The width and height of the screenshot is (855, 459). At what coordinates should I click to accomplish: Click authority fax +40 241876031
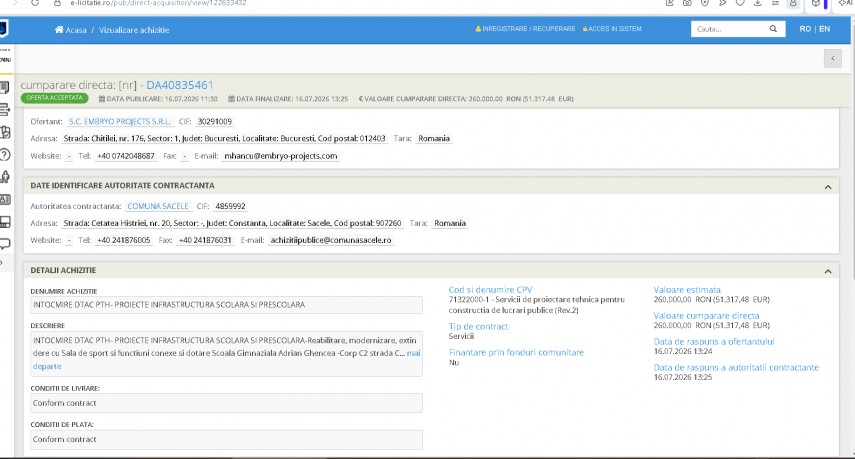click(205, 240)
